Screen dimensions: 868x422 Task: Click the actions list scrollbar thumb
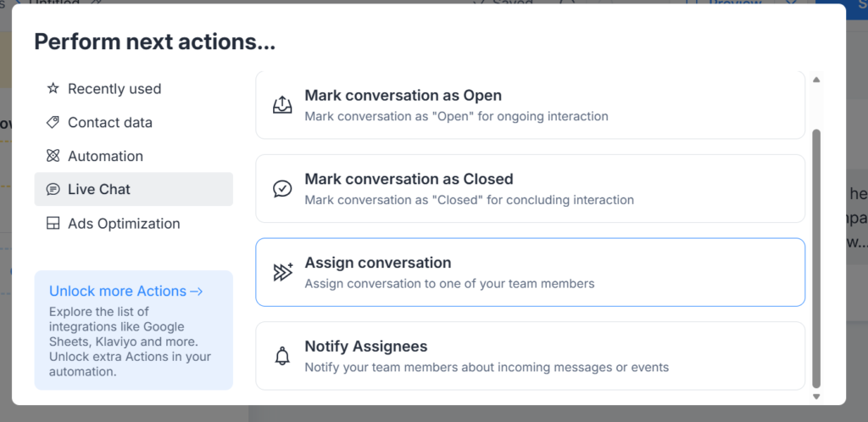(816, 254)
